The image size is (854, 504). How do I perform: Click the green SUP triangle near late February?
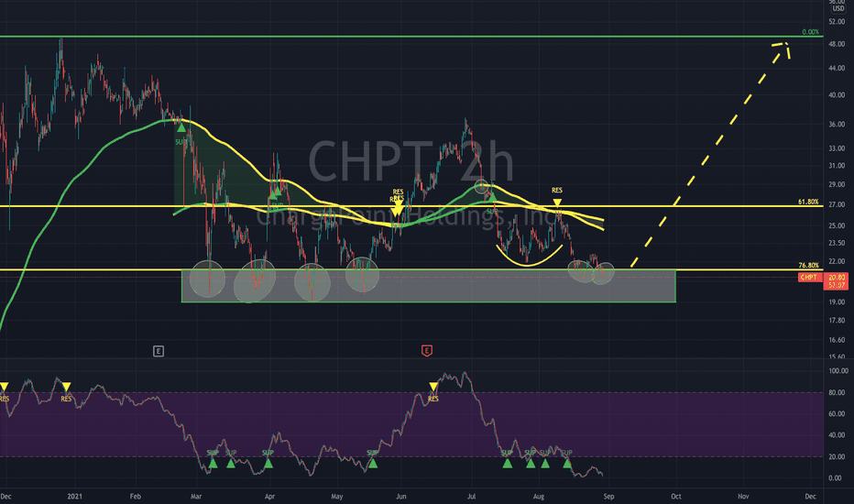181,128
